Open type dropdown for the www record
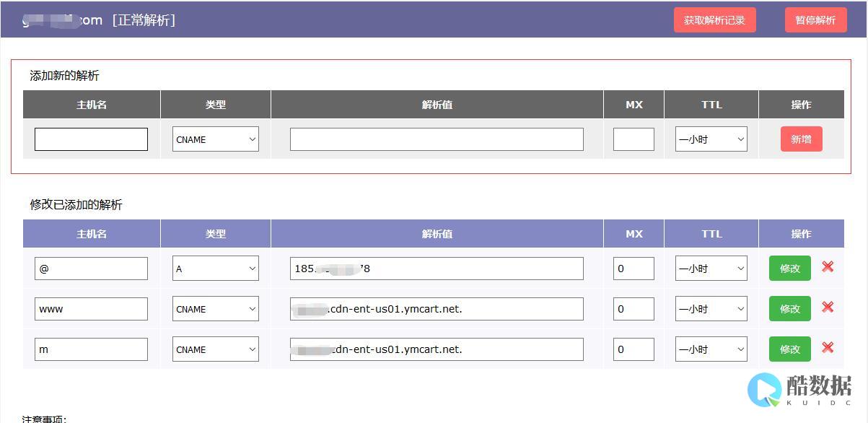This screenshot has height=423, width=868. coord(216,309)
